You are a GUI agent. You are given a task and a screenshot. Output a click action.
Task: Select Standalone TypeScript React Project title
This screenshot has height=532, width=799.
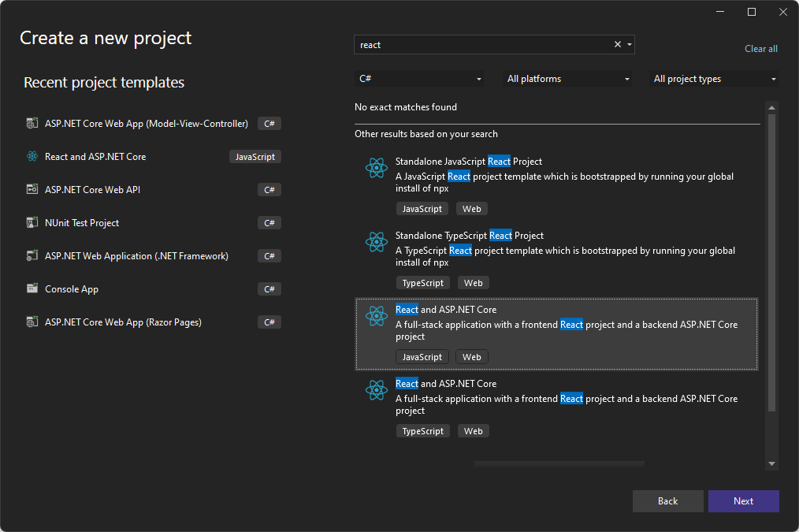470,236
